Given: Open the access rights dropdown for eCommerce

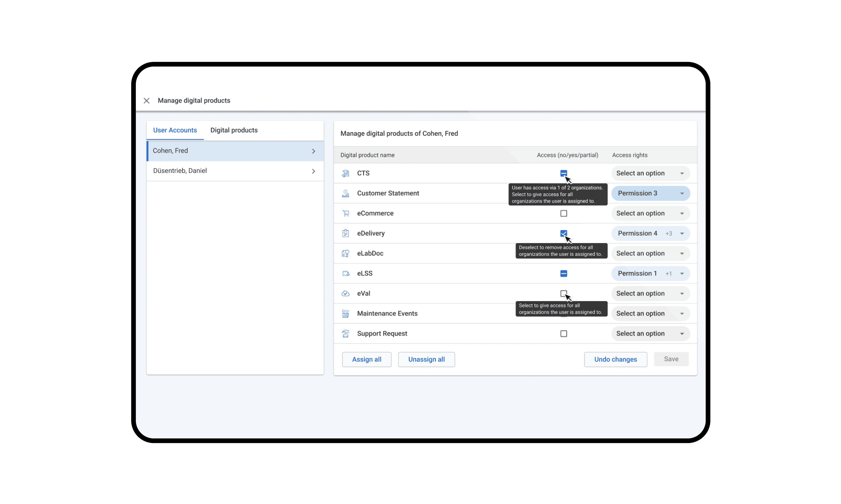Looking at the screenshot, I should pos(650,213).
